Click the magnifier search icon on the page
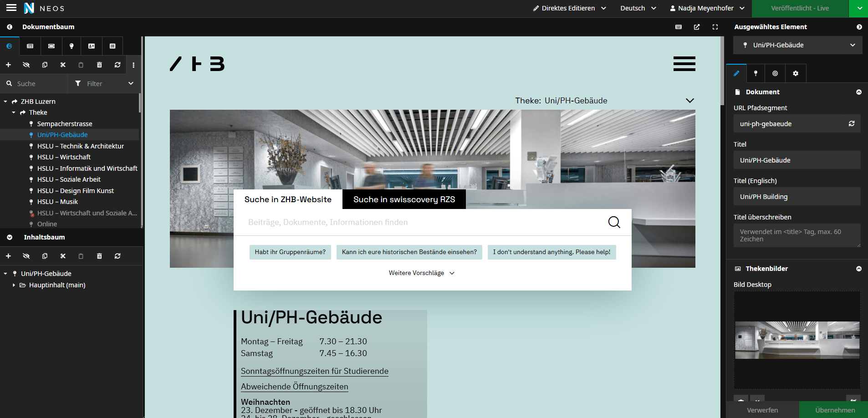 click(x=614, y=222)
